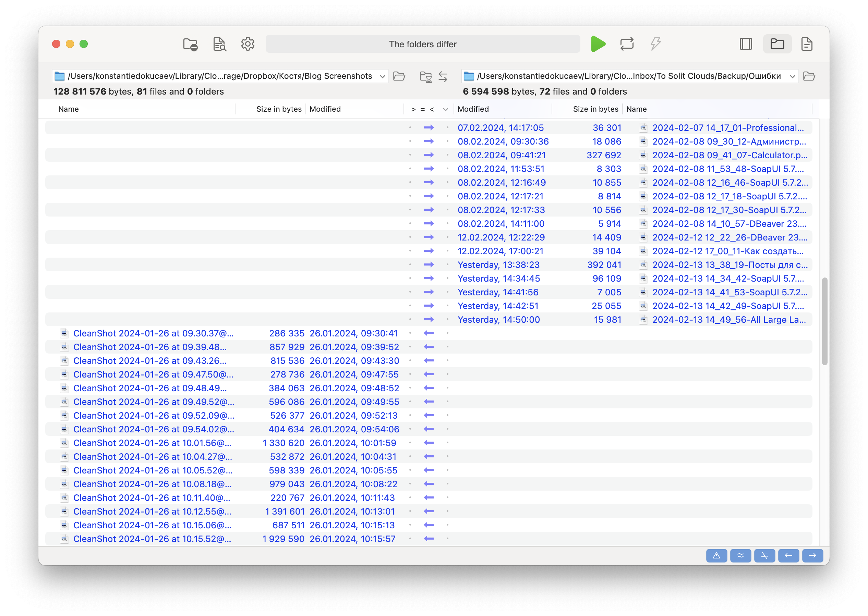Expand the left folder path dropdown
Screen dimensions: 868x616
click(x=383, y=76)
